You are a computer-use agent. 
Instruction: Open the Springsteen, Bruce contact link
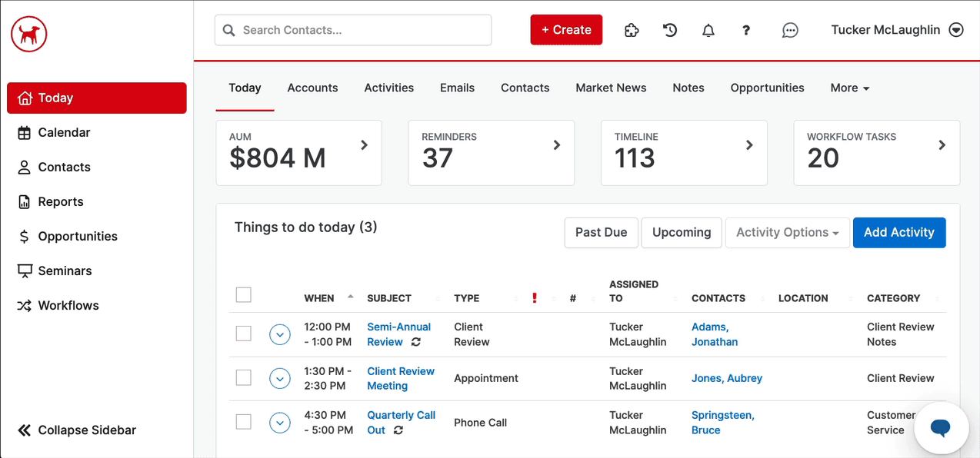tap(722, 423)
